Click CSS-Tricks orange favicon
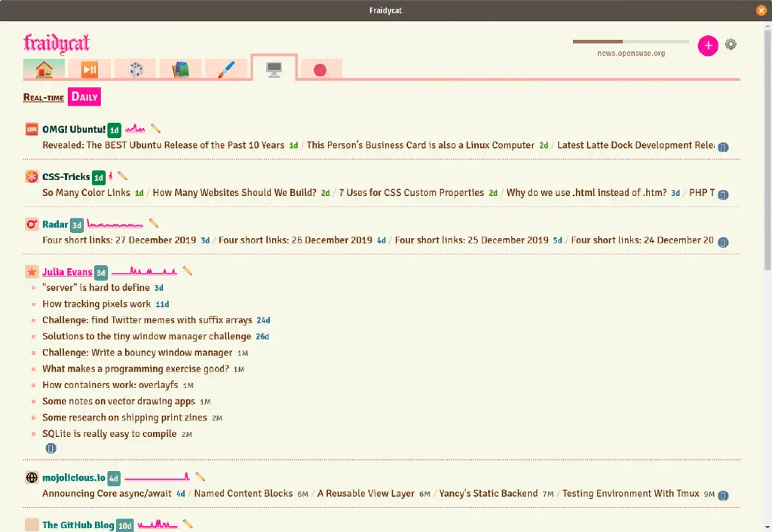 click(x=32, y=176)
